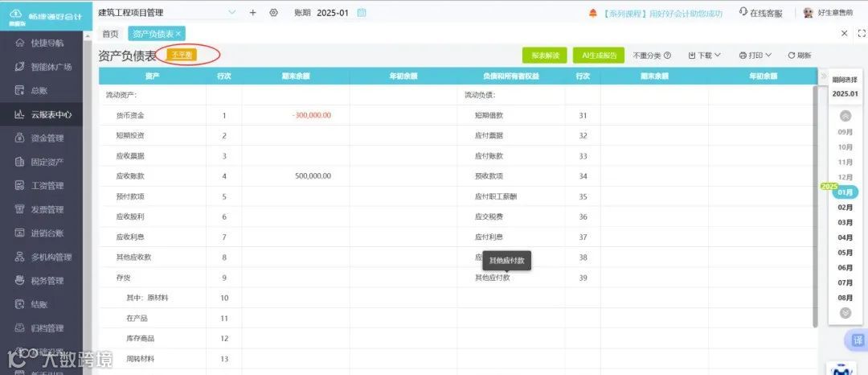Click the AI生成报告 button
Screen dimensions: 868x375
tap(599, 56)
